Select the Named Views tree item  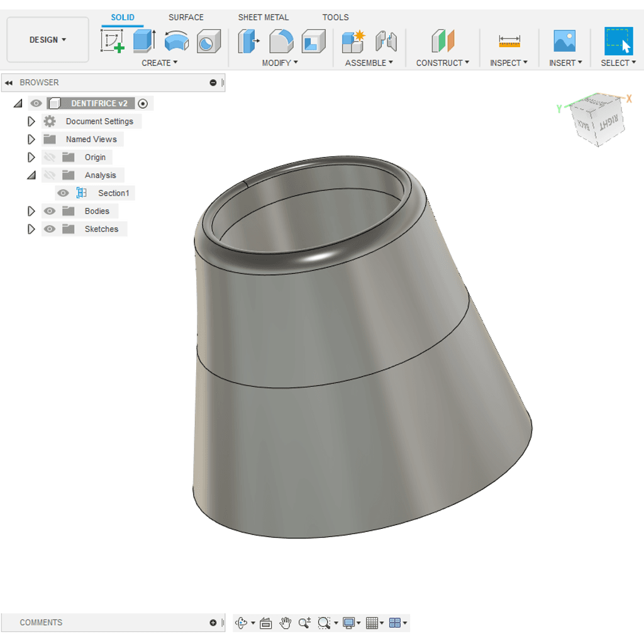(x=91, y=139)
